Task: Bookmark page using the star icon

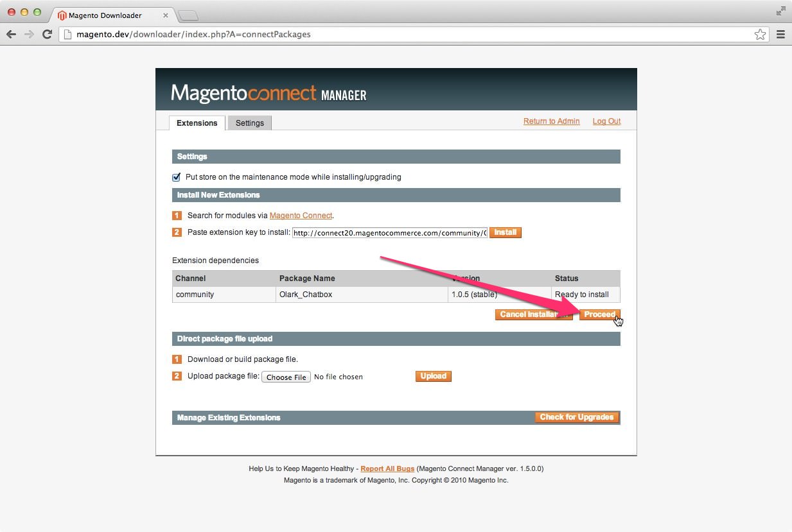Action: 760,35
